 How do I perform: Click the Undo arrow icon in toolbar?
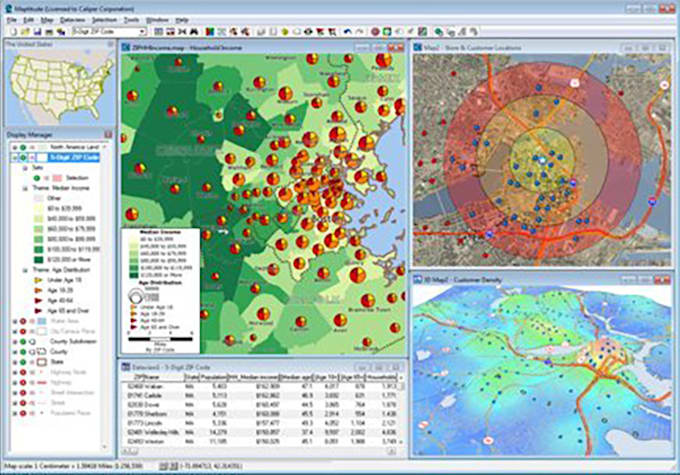pyautogui.click(x=347, y=31)
